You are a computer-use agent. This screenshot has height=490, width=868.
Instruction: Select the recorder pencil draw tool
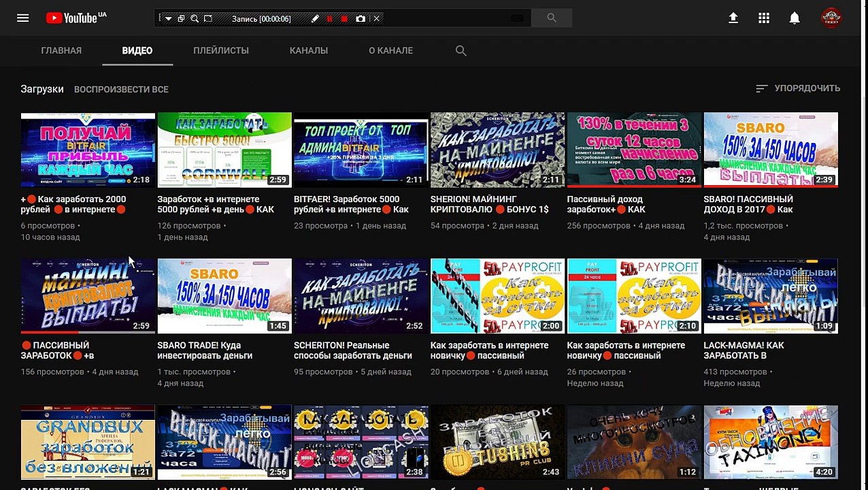point(315,19)
